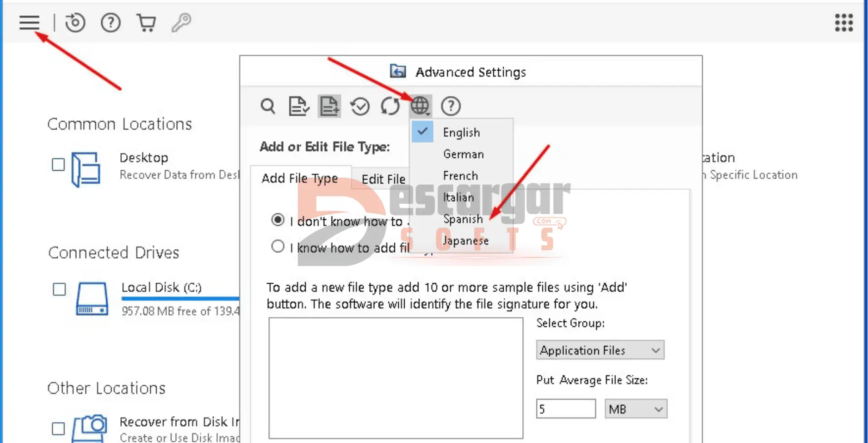Choose English in the language menu
The height and width of the screenshot is (443, 868).
[461, 132]
